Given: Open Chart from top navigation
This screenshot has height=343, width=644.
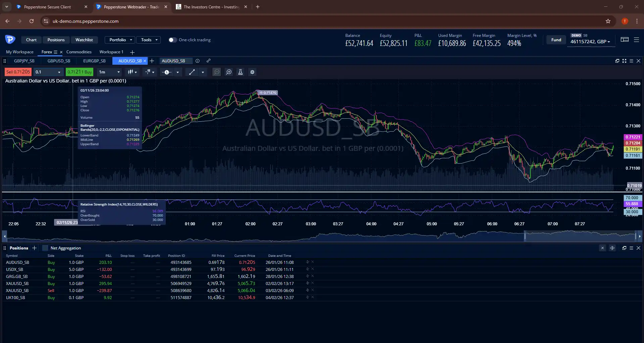Looking at the screenshot, I should pos(31,40).
